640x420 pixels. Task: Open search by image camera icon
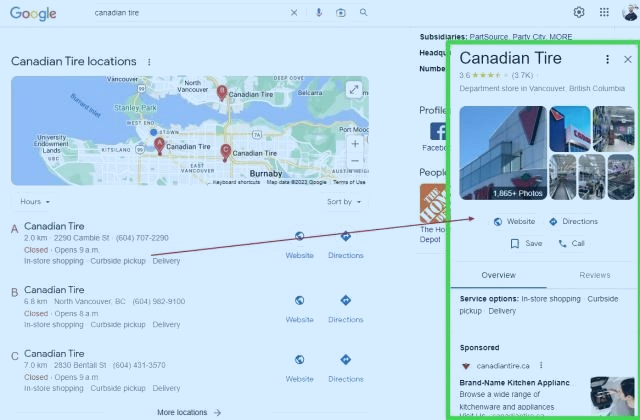[340, 13]
